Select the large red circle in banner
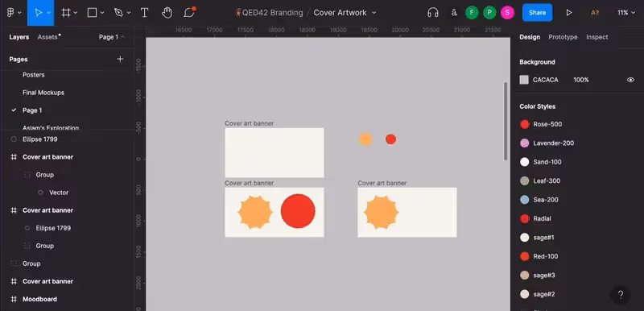Viewport: 644px width, 311px height. tap(298, 211)
